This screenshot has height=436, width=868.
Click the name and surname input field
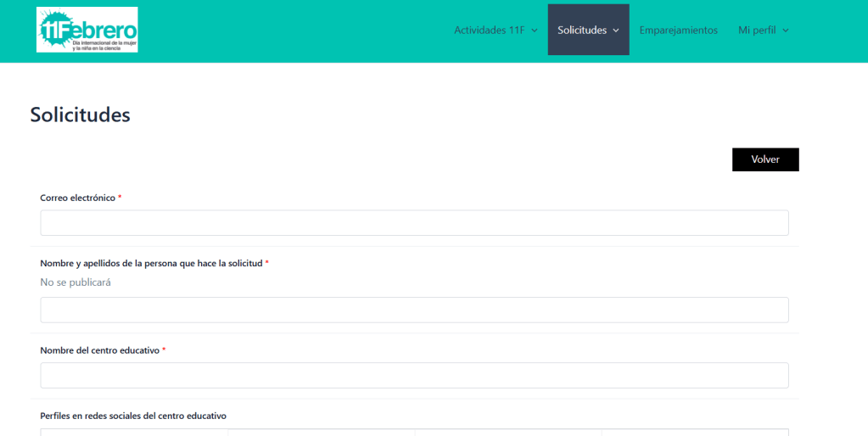point(414,310)
